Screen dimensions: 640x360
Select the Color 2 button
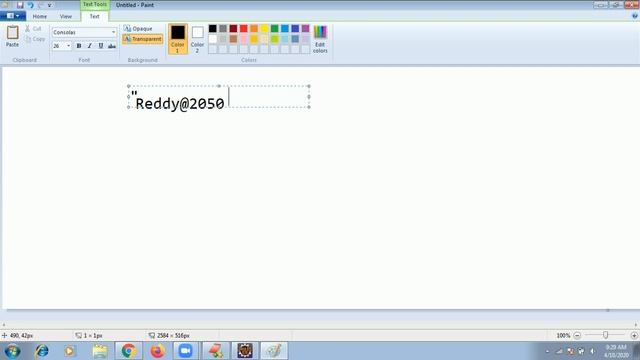click(x=197, y=39)
